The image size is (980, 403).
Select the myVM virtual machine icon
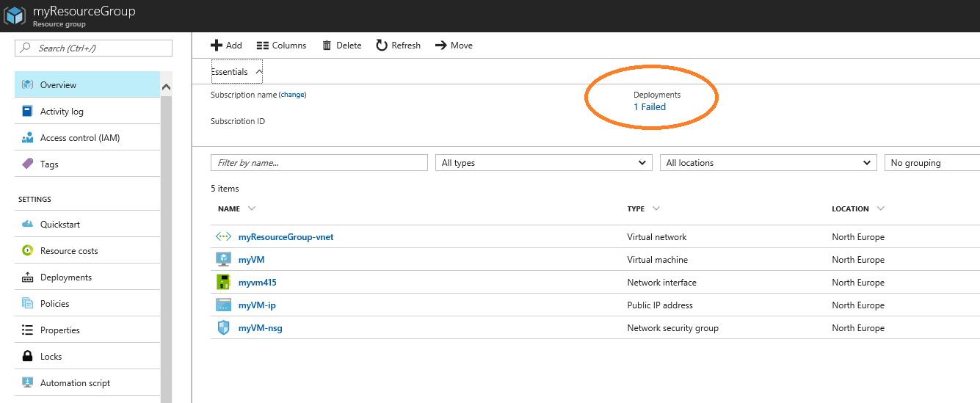point(223,260)
